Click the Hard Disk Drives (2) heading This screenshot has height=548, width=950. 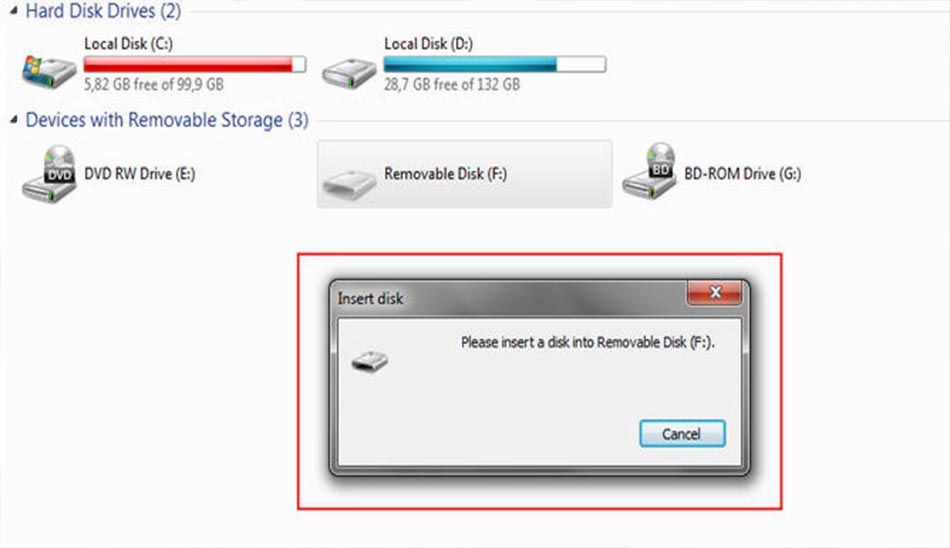click(103, 11)
